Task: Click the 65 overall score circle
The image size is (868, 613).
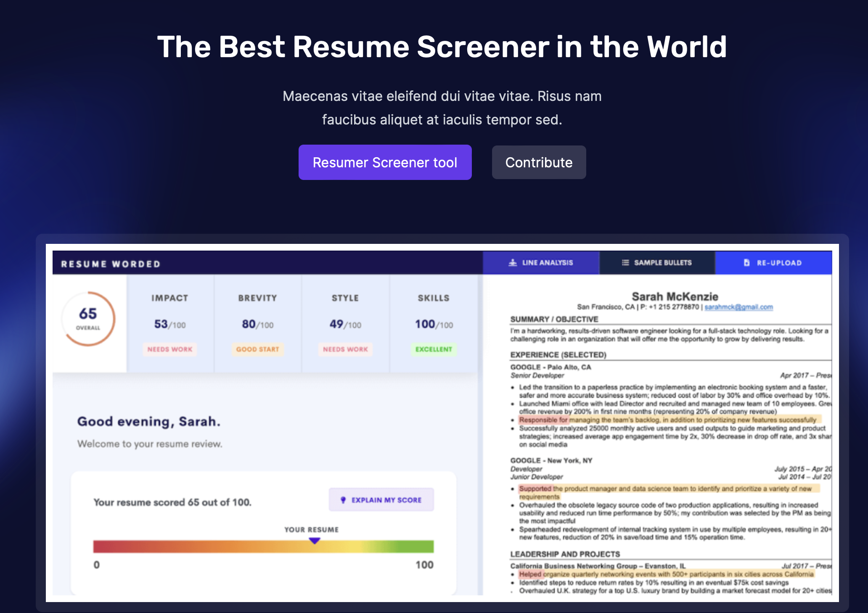Action: tap(88, 319)
